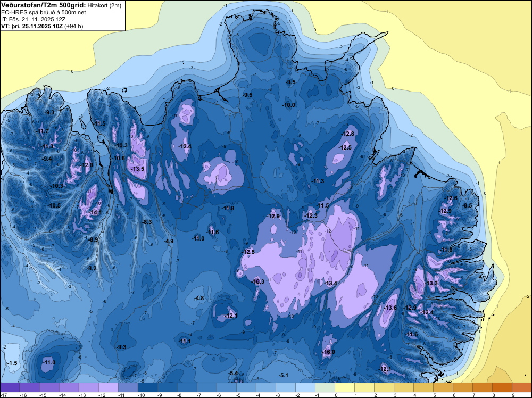This screenshot has width=532, height=398.
Task: Click the -10.6 temperature value
Action: (x=119, y=158)
